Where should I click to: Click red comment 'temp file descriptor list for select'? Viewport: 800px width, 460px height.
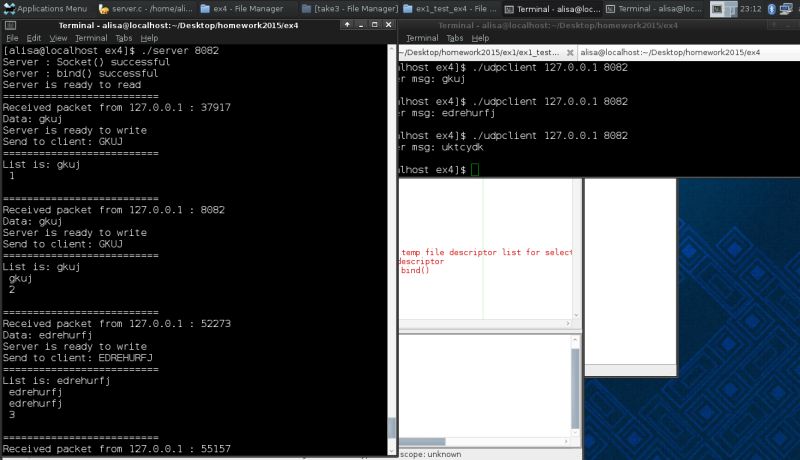tap(487, 252)
